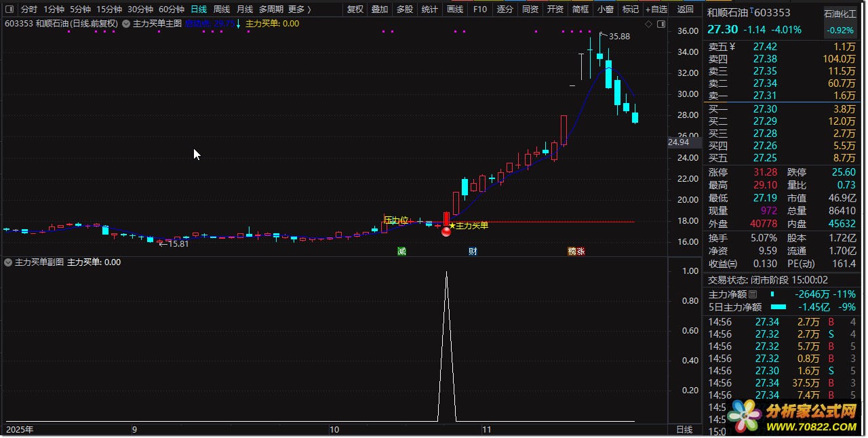Click the 37.5万 trade tick row

tap(781, 383)
